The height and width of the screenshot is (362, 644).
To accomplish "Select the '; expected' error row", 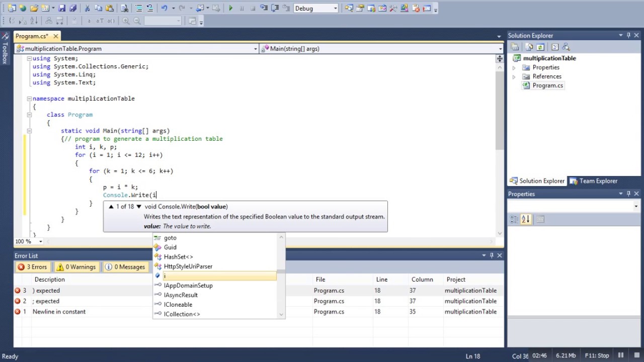I will tap(259, 301).
